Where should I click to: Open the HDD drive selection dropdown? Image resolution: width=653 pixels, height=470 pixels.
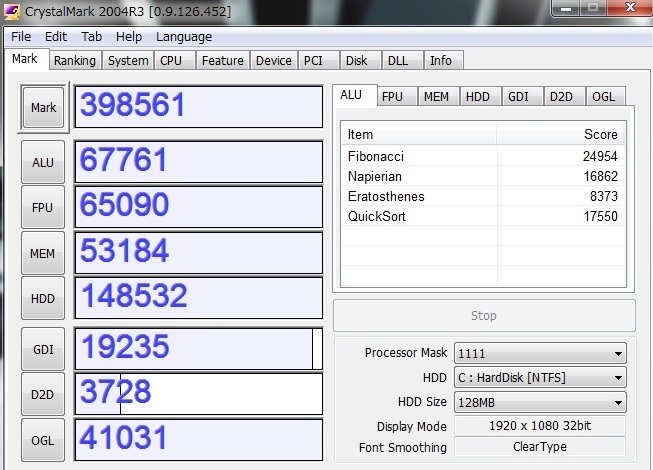click(x=540, y=378)
